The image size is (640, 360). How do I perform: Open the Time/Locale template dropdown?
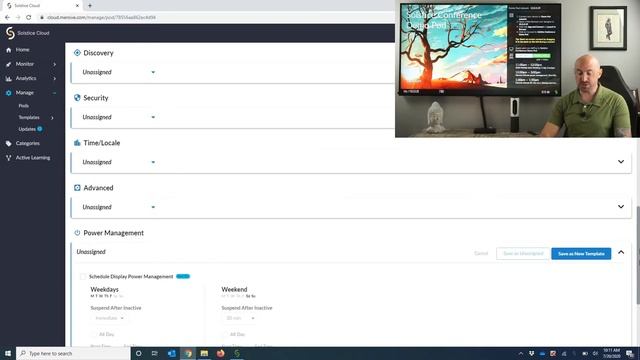[x=119, y=162]
